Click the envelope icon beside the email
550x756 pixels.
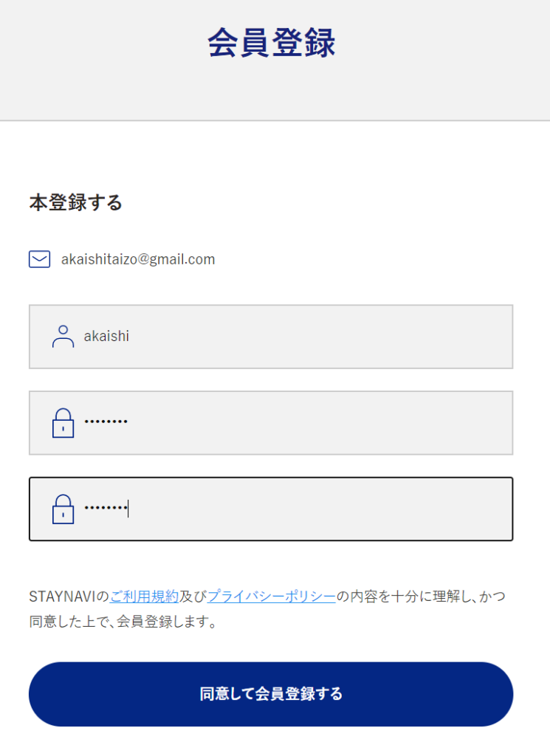[x=39, y=259]
